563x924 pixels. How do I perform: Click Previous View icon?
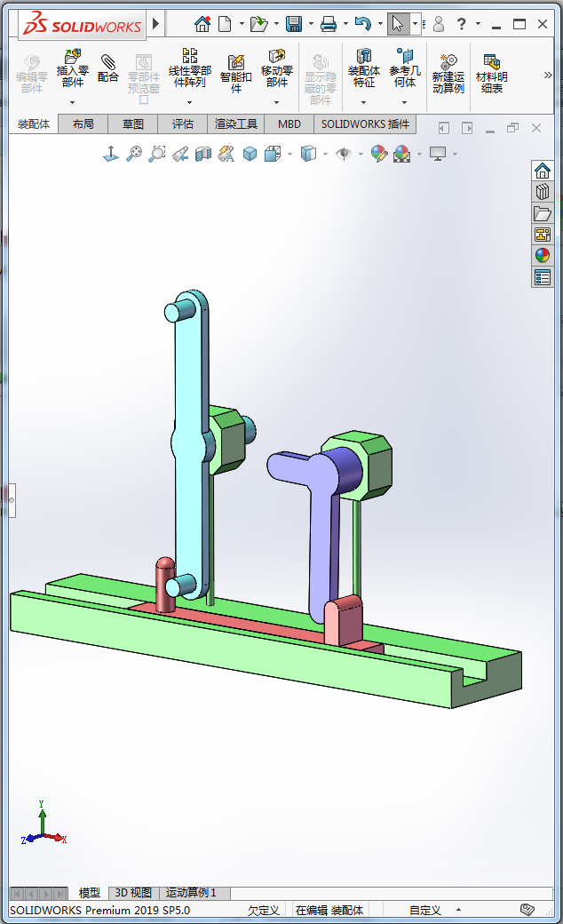(x=180, y=154)
